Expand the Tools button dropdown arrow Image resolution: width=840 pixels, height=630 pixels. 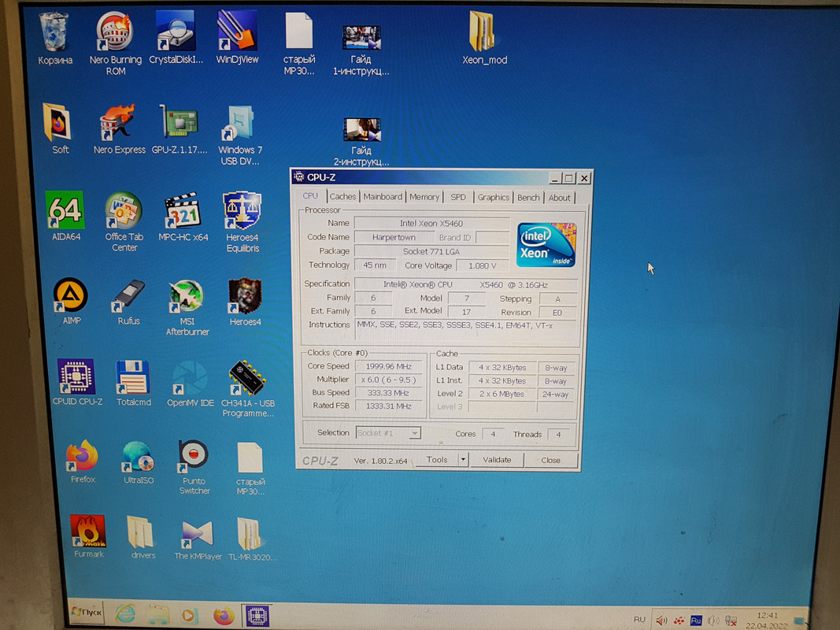point(464,460)
